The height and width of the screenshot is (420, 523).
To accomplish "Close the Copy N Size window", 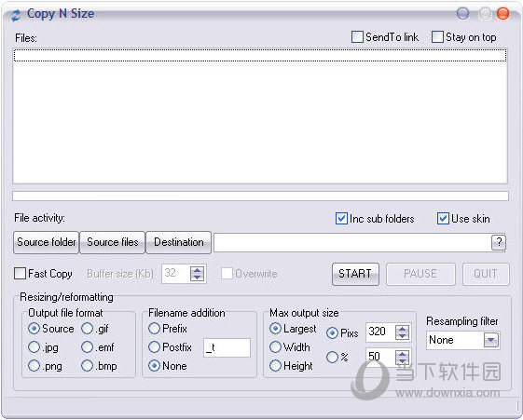I will click(x=502, y=14).
